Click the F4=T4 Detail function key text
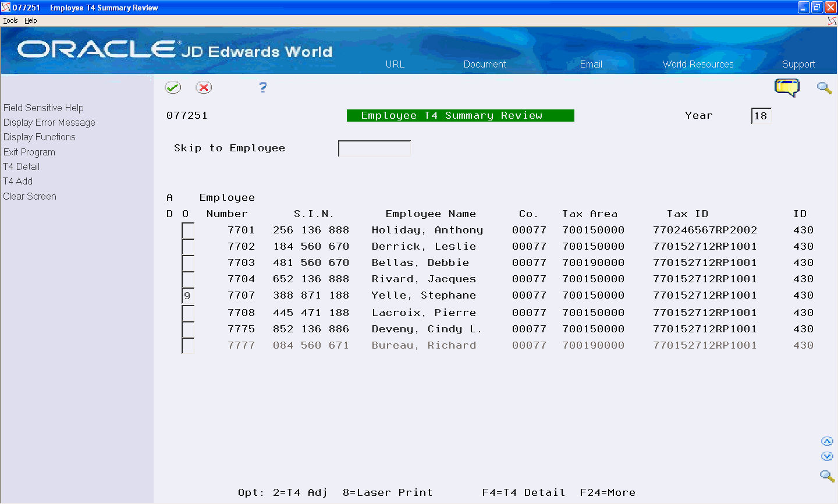This screenshot has height=504, width=838. pyautogui.click(x=524, y=493)
